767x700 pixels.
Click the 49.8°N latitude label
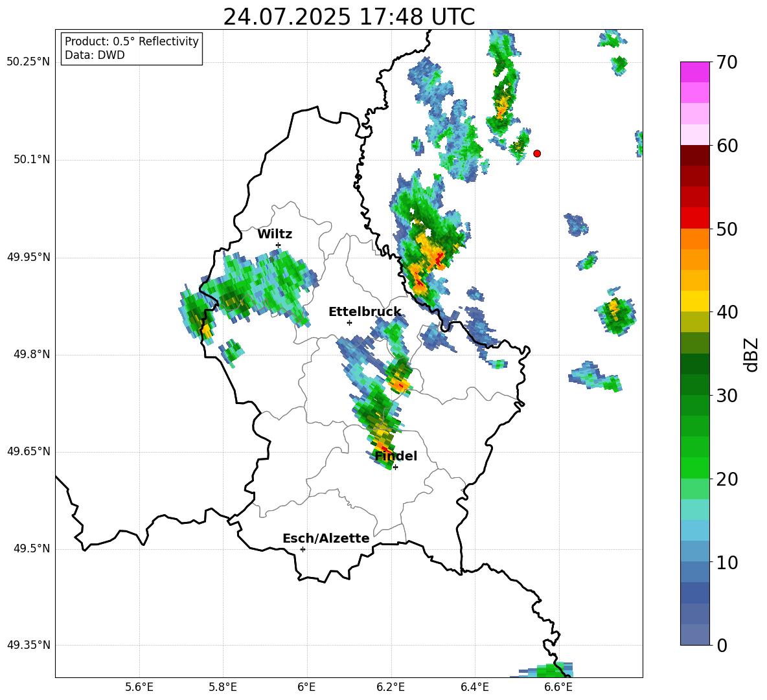click(32, 354)
